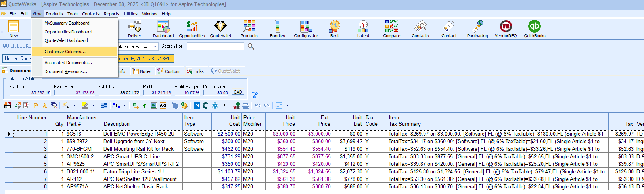Viewport: 644px width, 194px height.
Task: Click the Opportunities toolbar icon
Action: tap(192, 29)
